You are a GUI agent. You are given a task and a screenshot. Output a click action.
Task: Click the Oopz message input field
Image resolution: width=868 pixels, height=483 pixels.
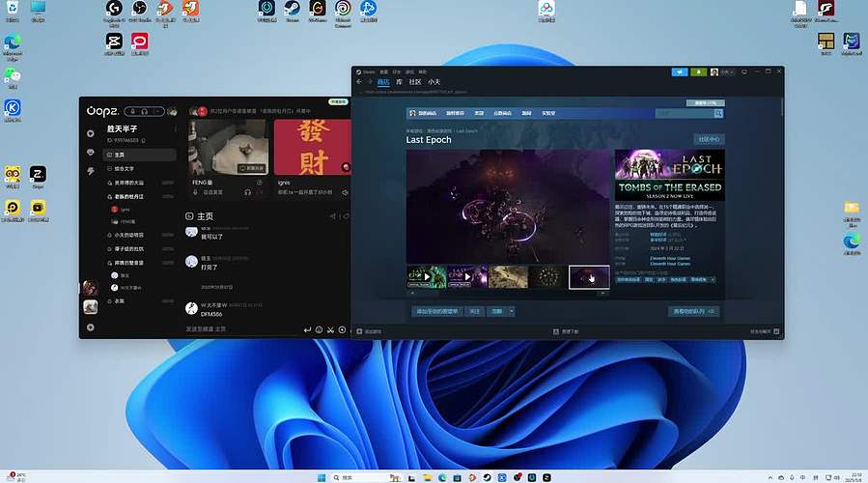[x=242, y=329]
